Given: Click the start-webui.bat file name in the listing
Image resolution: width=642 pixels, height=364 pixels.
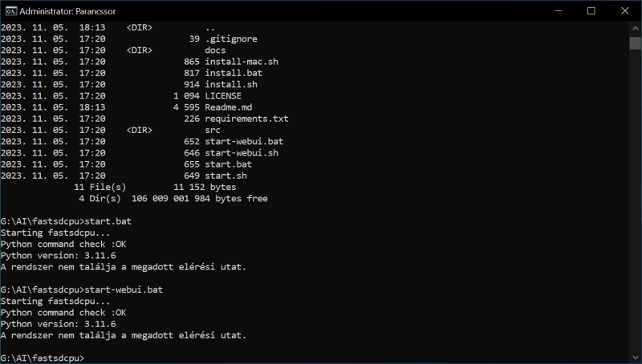Looking at the screenshot, I should [244, 141].
